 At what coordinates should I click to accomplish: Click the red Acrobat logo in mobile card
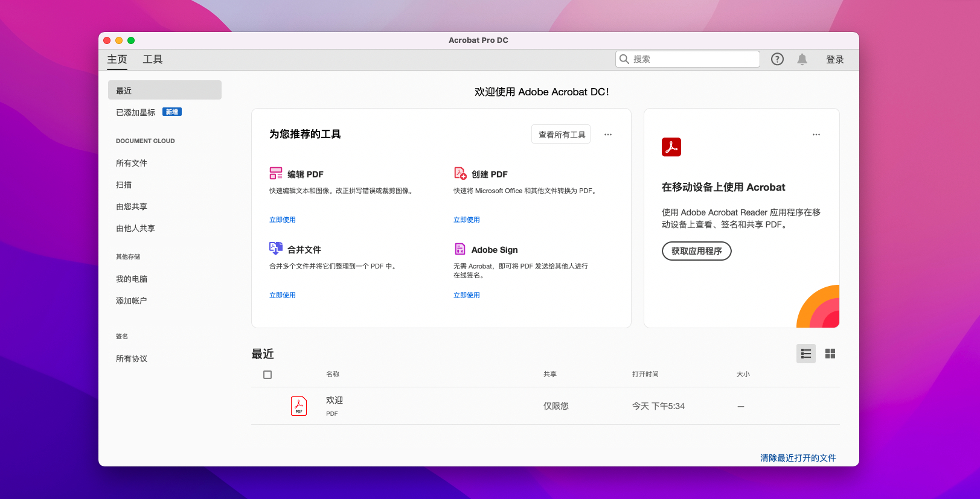671,147
